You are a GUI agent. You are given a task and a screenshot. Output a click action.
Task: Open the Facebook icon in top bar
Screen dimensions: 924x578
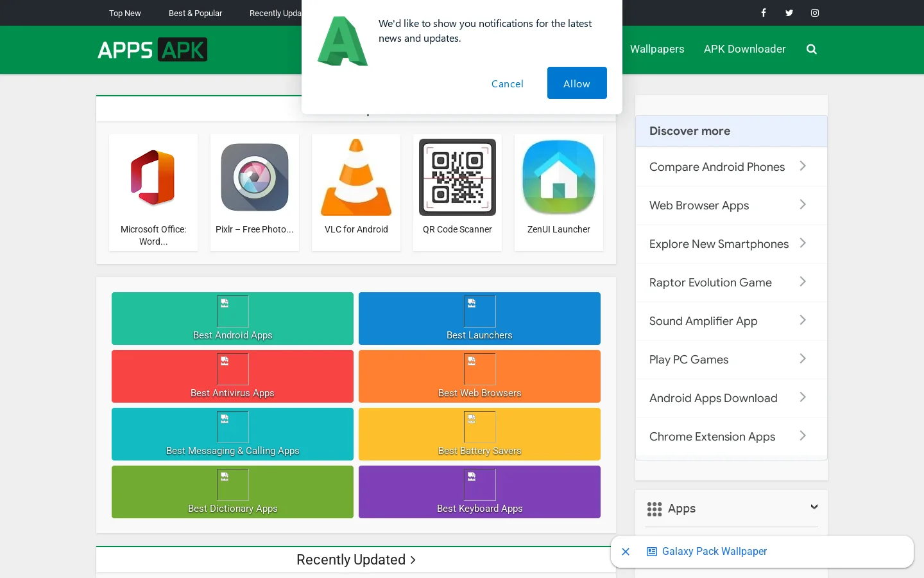(764, 13)
